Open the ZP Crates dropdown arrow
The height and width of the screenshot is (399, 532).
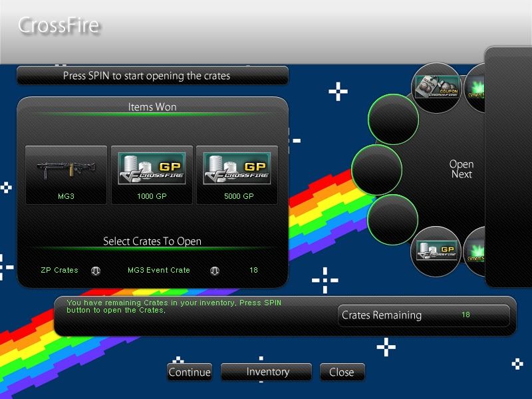(x=95, y=271)
